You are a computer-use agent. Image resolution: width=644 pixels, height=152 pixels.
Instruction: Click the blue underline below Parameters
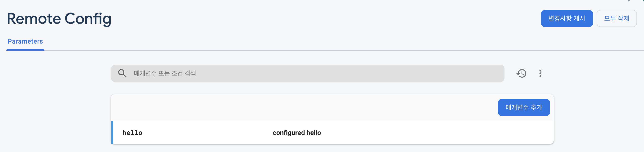pos(25,50)
